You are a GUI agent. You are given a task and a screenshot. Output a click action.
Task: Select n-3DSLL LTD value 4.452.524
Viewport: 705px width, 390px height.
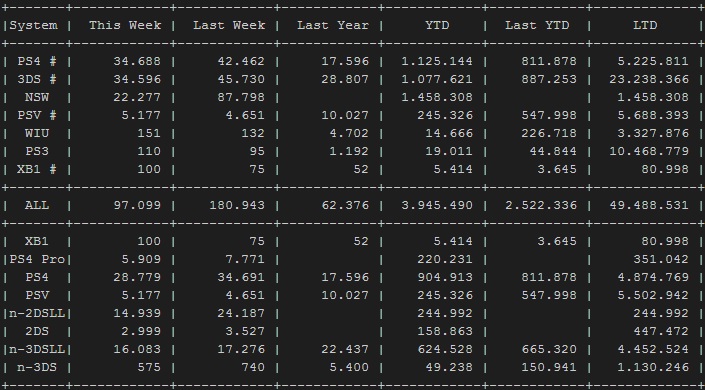tap(649, 350)
